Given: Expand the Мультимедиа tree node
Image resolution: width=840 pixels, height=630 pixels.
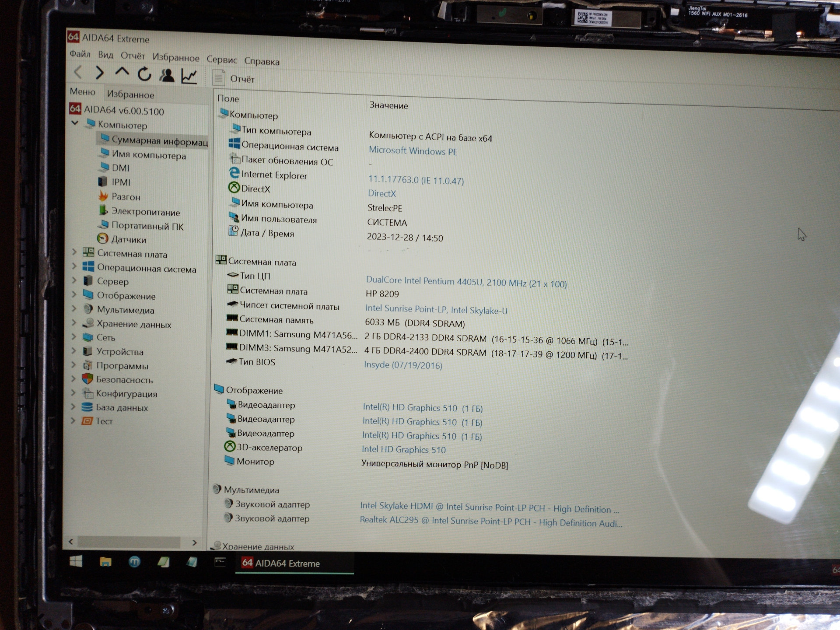Looking at the screenshot, I should point(74,308).
